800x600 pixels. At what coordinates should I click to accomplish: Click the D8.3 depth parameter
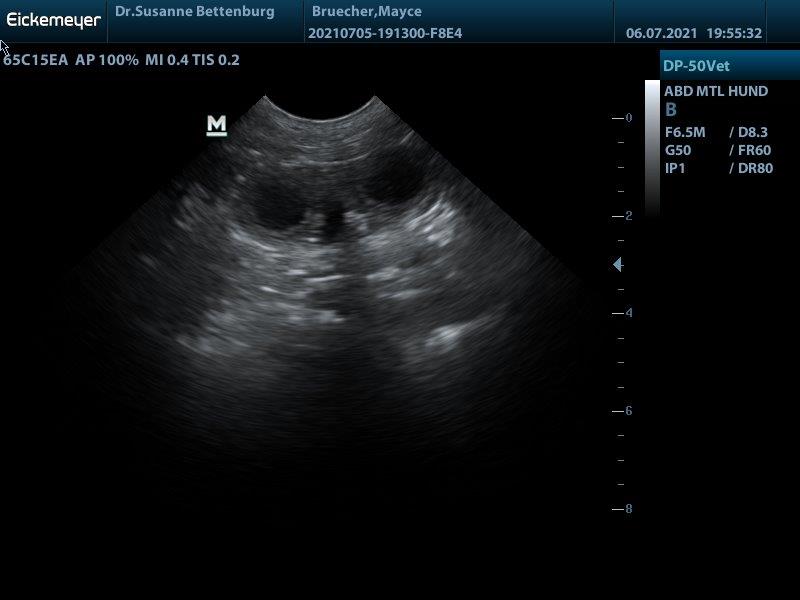coord(749,132)
